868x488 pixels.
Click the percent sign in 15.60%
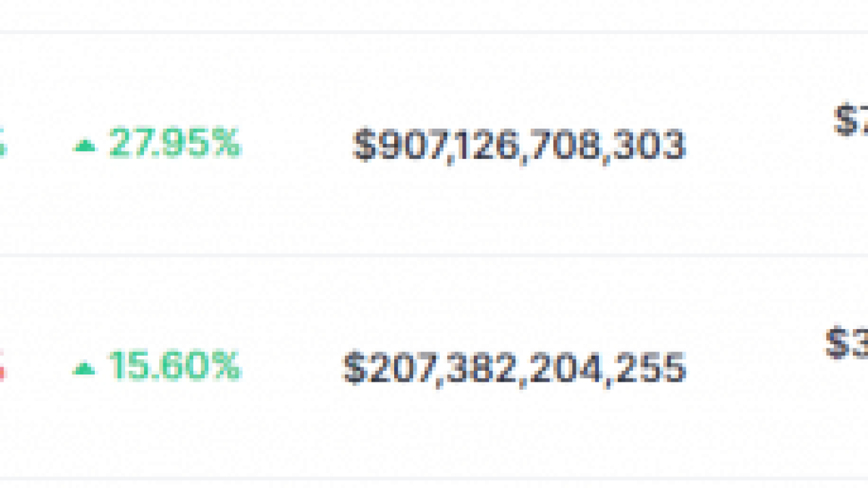click(226, 367)
